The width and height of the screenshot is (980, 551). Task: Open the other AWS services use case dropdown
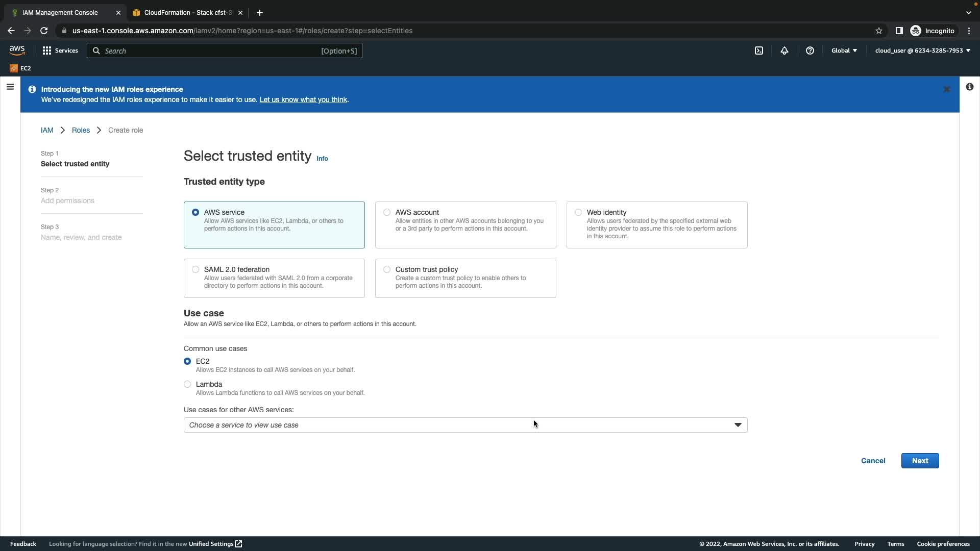pos(465,425)
